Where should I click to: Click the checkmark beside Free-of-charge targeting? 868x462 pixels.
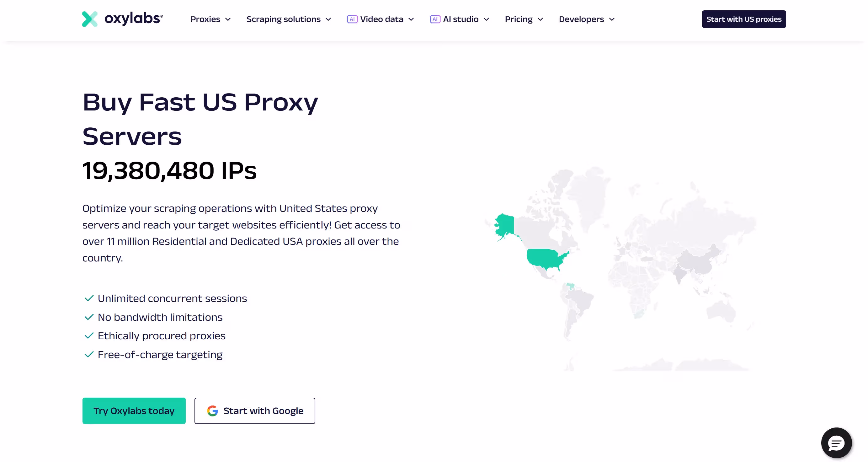pos(89,354)
